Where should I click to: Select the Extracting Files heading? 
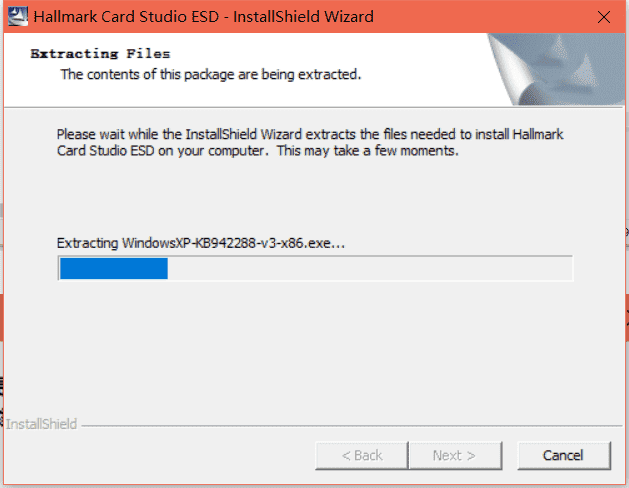(100, 54)
